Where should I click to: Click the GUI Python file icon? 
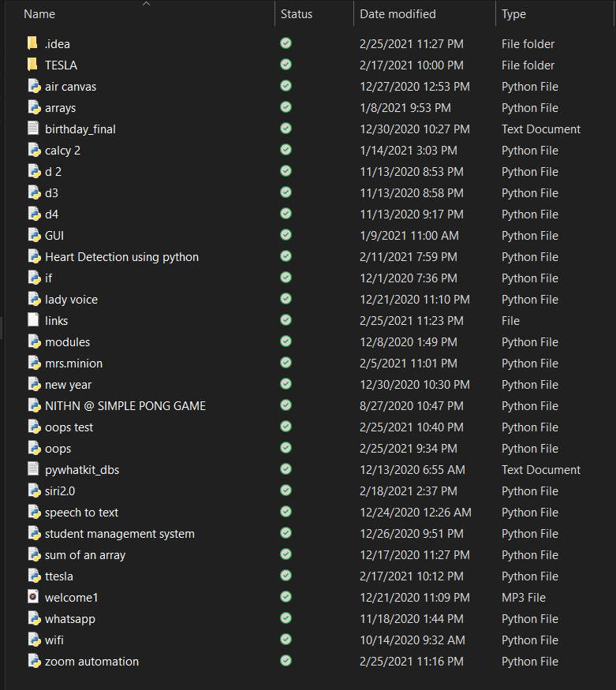pos(35,235)
